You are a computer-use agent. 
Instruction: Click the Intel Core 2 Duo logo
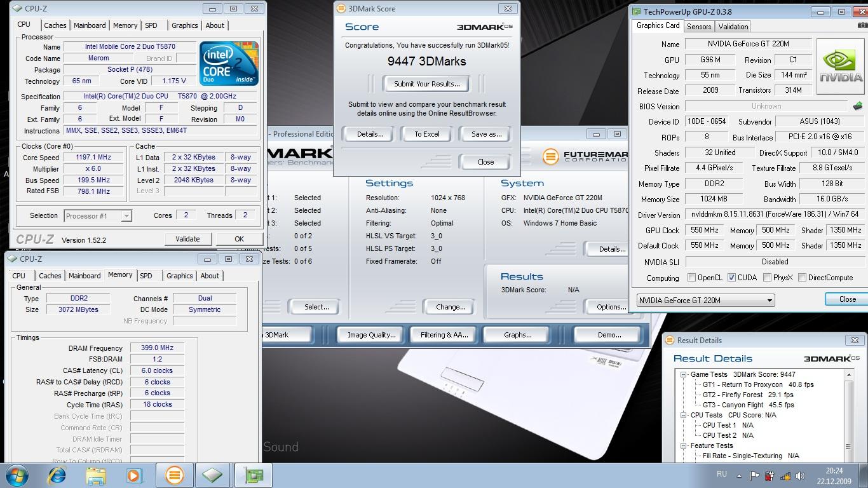pos(229,64)
